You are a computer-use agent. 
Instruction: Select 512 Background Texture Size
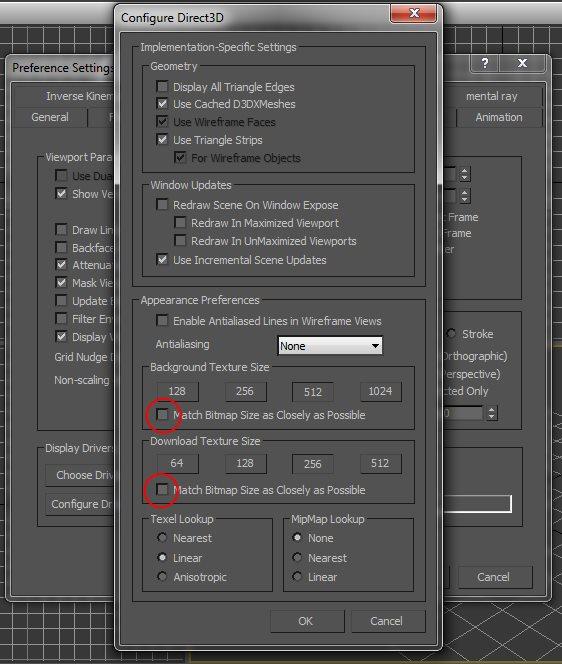(313, 392)
